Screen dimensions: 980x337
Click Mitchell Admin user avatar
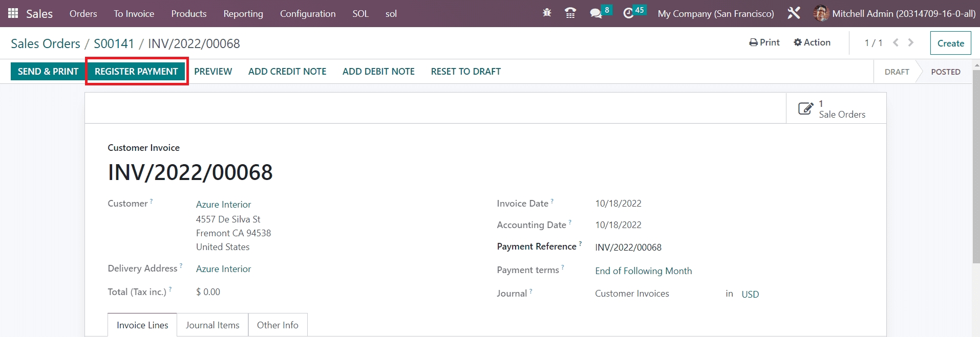pyautogui.click(x=821, y=13)
